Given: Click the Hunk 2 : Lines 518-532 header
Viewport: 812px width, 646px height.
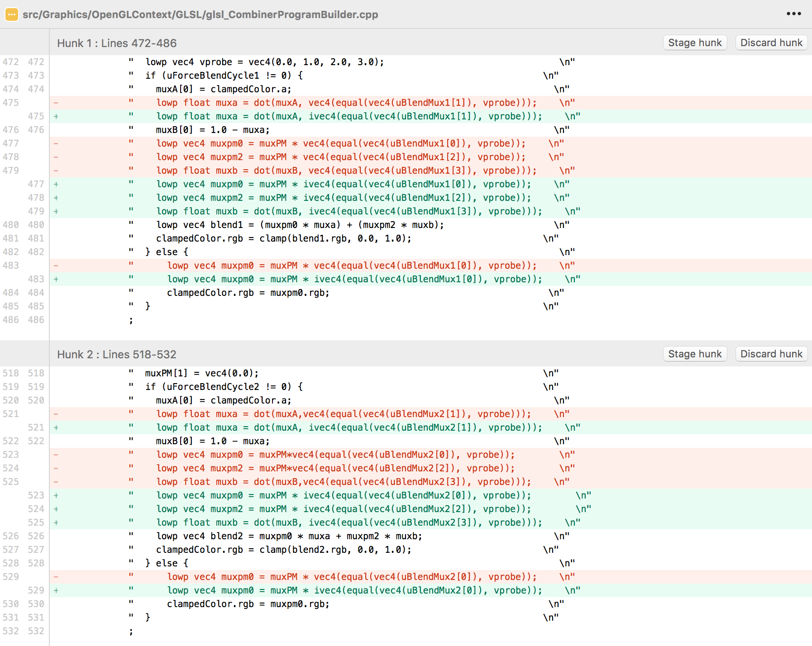Looking at the screenshot, I should pyautogui.click(x=117, y=354).
